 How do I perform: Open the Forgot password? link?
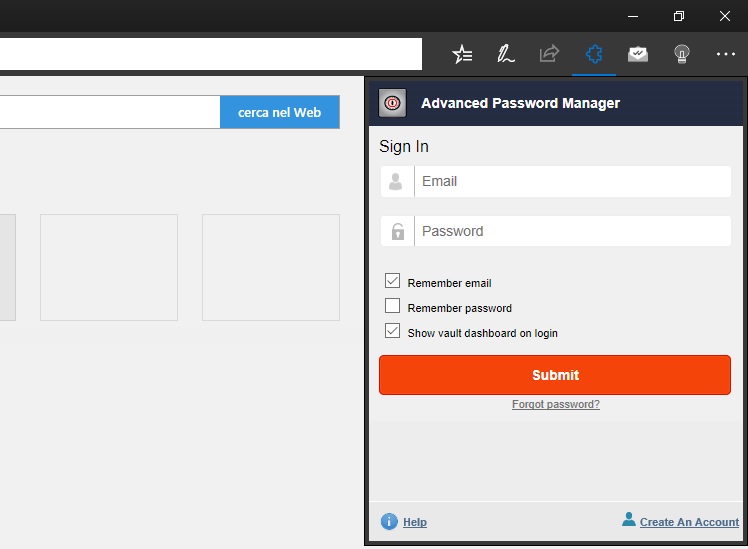click(555, 404)
